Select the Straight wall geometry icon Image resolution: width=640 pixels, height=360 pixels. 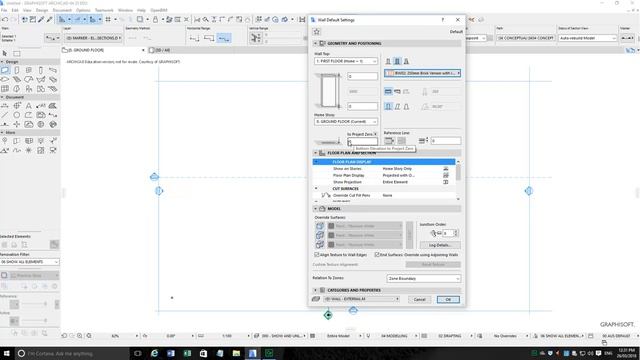pos(388,91)
